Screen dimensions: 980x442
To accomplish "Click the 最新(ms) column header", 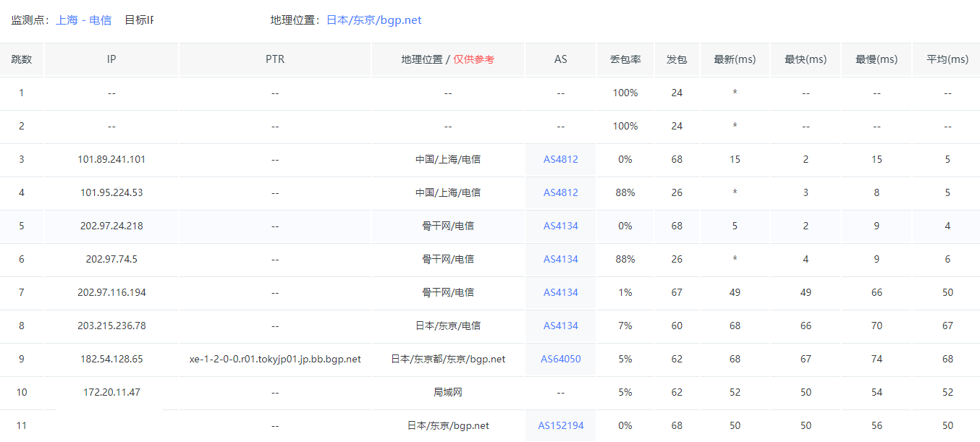I will pos(735,59).
